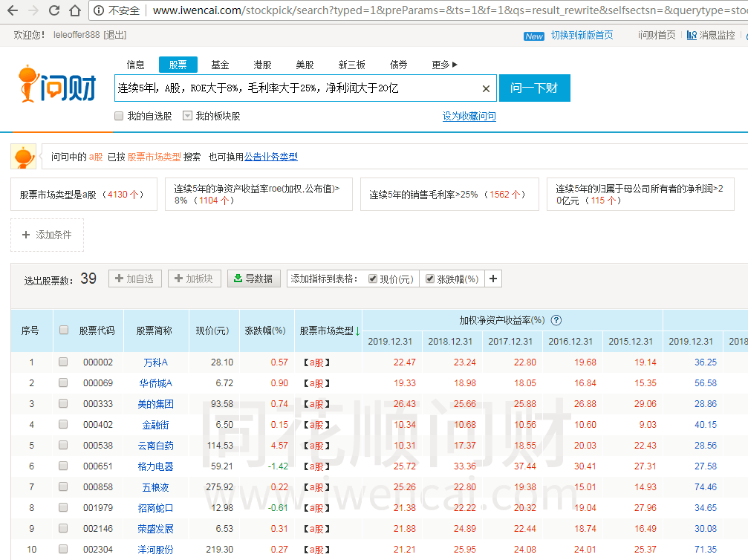Viewport: 748px width, 560px height.
Task: Open 公告业务类型 link
Action: pos(271,157)
